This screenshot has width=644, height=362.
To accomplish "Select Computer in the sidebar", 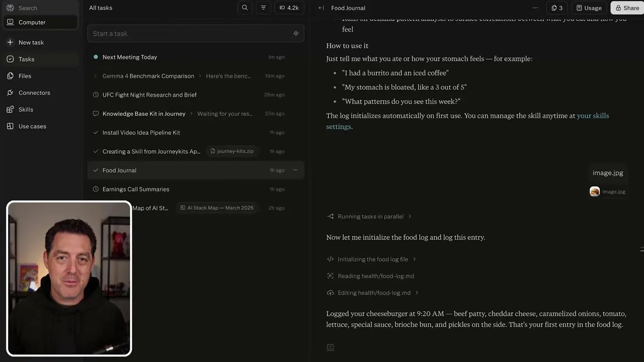I will coord(40,22).
